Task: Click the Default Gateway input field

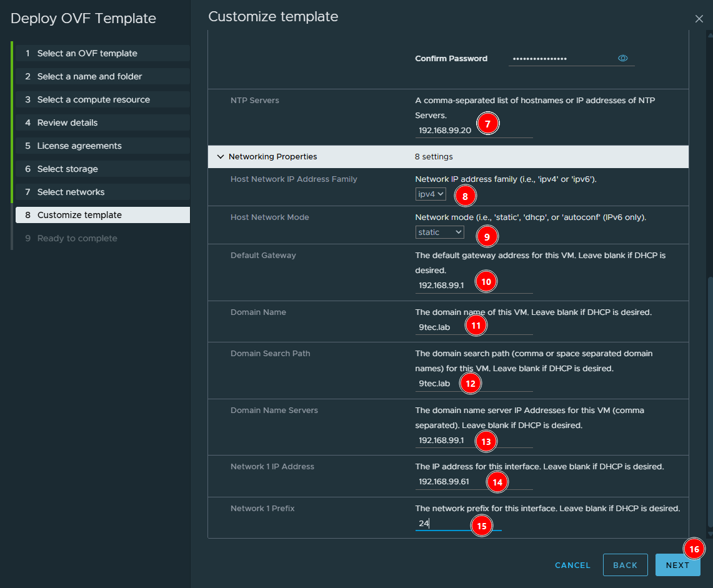Action: coord(474,286)
